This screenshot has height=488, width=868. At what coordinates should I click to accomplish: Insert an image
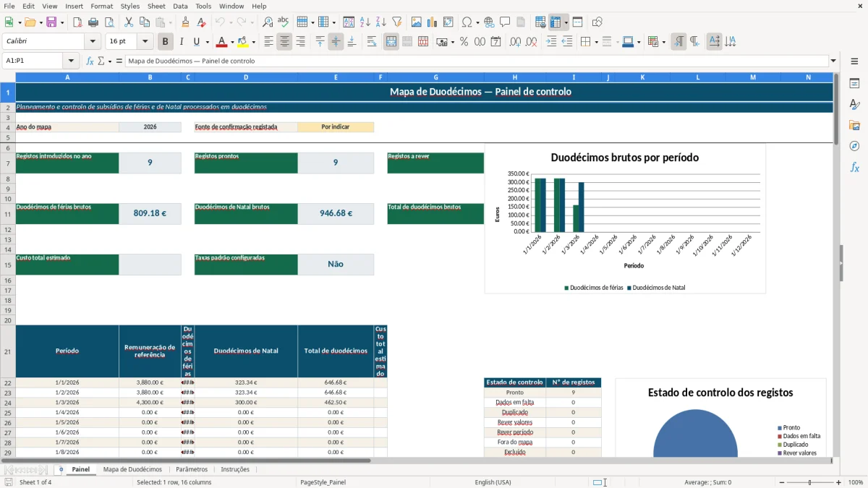[x=417, y=22]
